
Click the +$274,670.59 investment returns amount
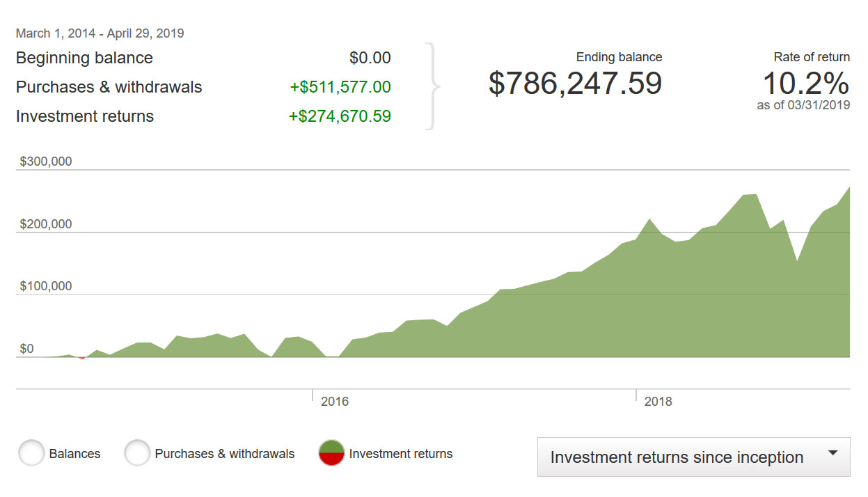point(340,116)
